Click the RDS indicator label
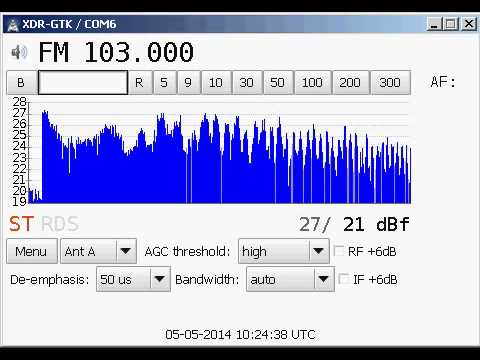Viewport: 480px width, 360px height. click(60, 224)
